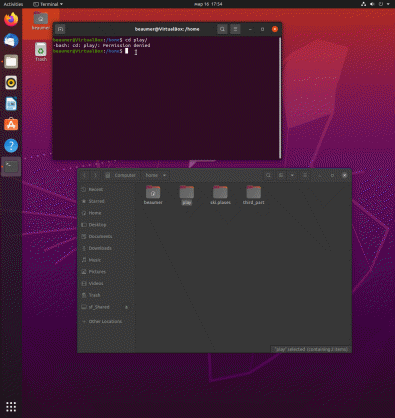This screenshot has height=418, width=395.
Task: Go back in Files window
Action: tap(85, 175)
